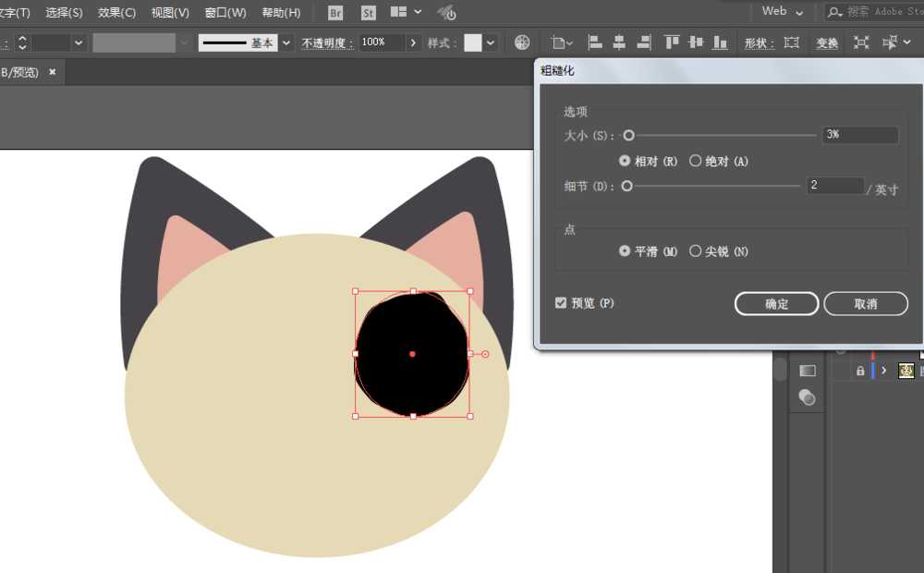
Task: Confirm the dialog with 确定
Action: [x=776, y=303]
